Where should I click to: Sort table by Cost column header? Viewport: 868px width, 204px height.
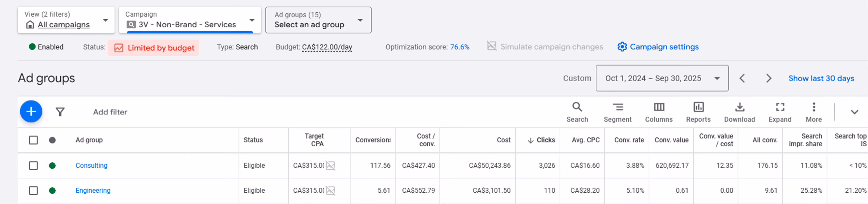click(x=503, y=140)
